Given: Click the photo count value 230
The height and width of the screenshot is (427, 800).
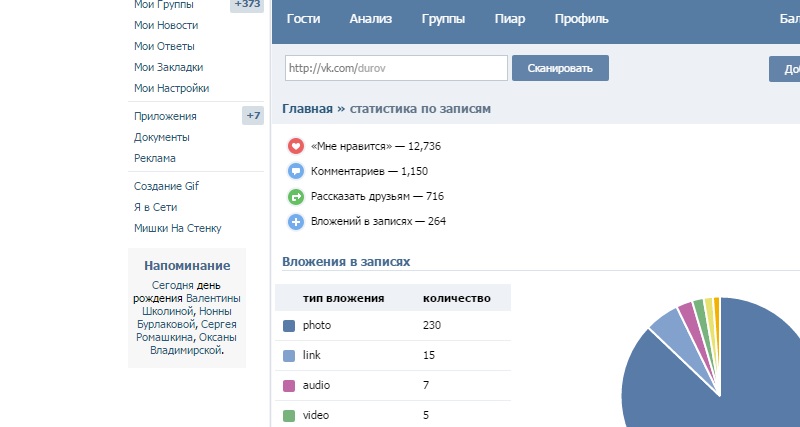Looking at the screenshot, I should point(432,325).
